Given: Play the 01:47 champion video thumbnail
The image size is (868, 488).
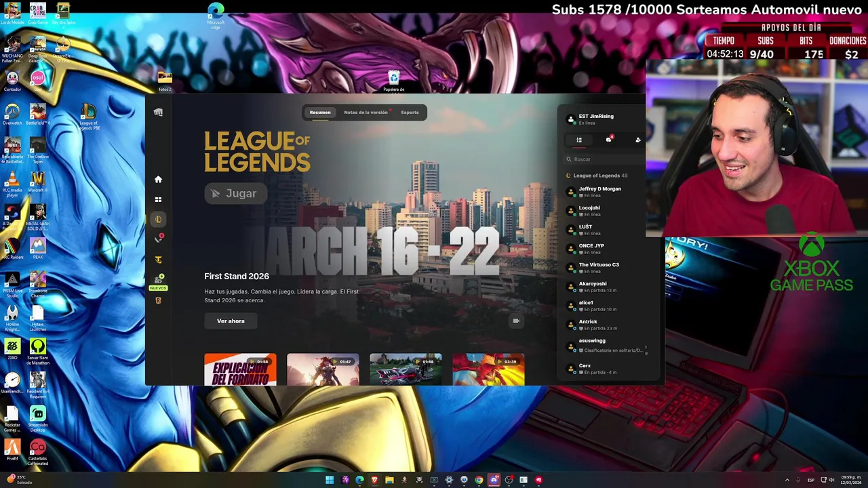Looking at the screenshot, I should [x=323, y=369].
